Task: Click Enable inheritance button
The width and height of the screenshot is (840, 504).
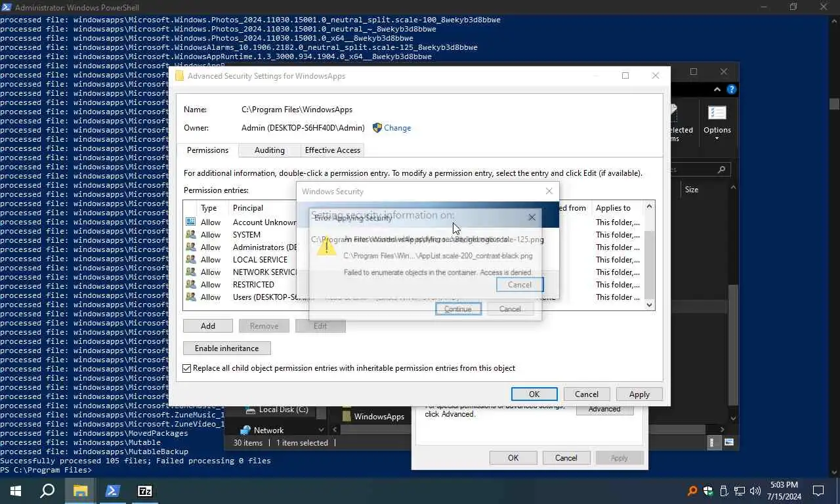Action: coord(227,348)
